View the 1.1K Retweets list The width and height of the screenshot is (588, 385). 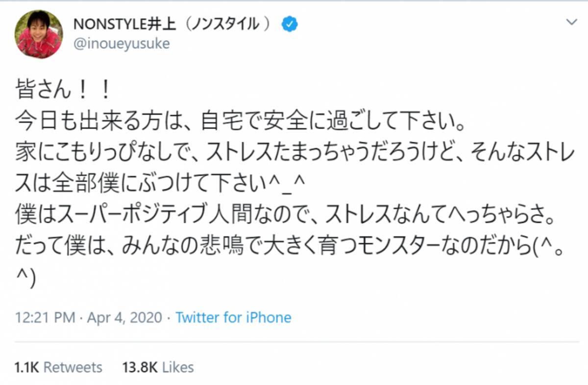coord(59,367)
